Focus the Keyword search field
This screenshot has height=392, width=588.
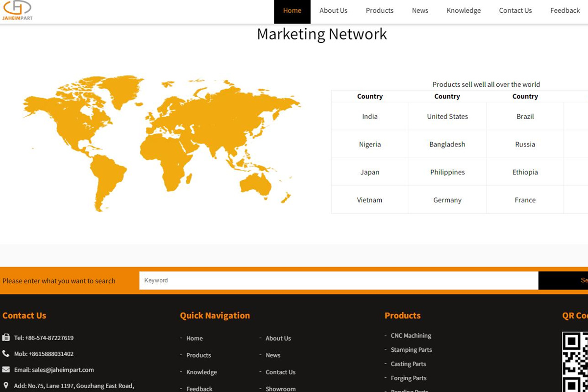(x=338, y=280)
